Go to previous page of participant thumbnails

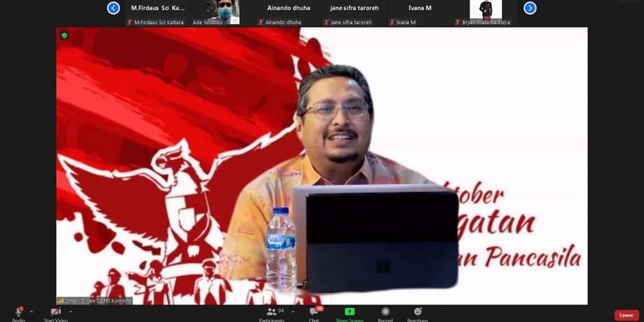(114, 8)
